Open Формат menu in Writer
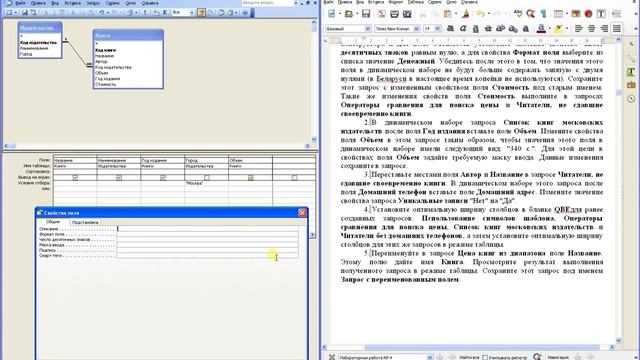This screenshot has width=640, height=360. pyautogui.click(x=395, y=2)
